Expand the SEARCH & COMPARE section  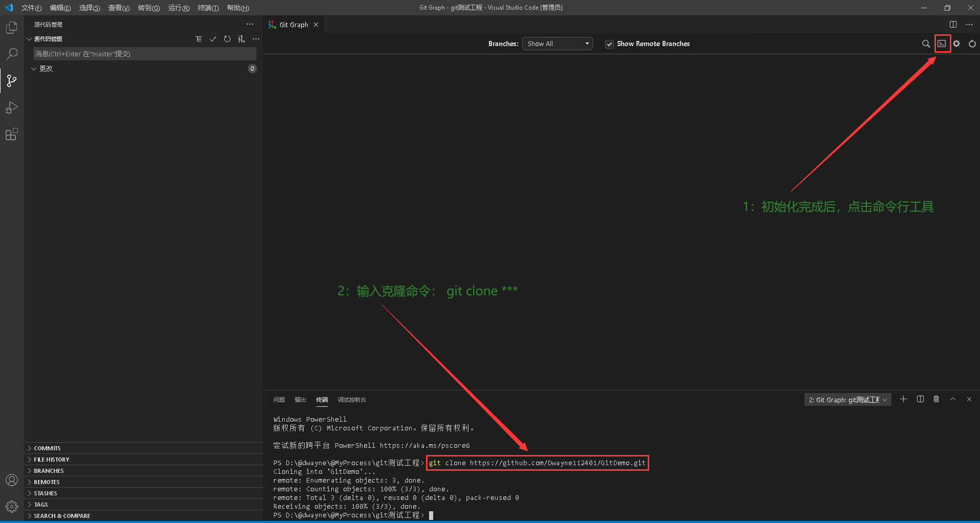tap(143, 516)
